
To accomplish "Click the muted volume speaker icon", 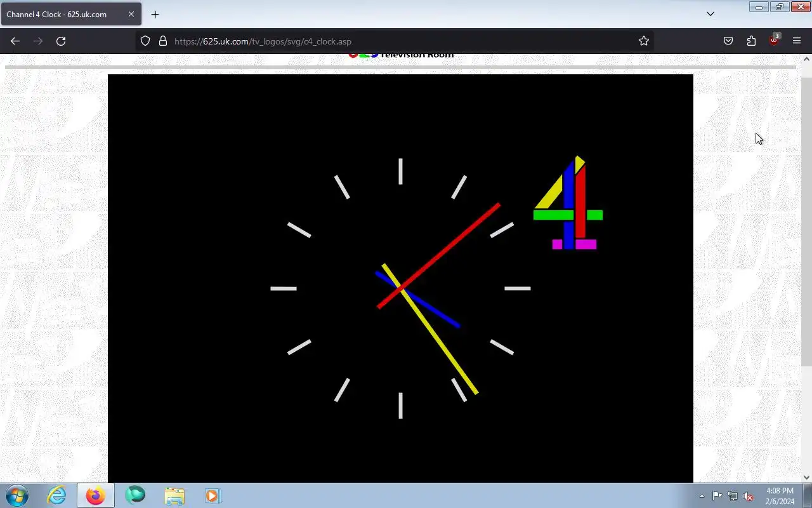I will (x=749, y=496).
